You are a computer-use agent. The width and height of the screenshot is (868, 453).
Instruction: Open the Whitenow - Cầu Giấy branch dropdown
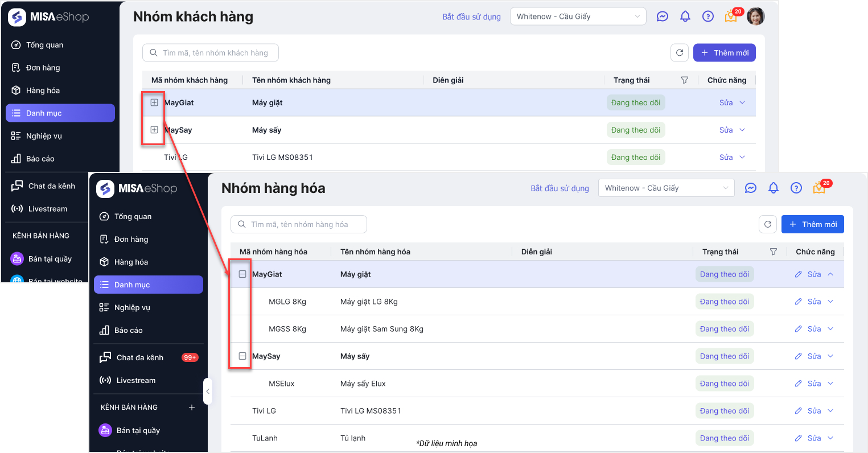pyautogui.click(x=666, y=188)
